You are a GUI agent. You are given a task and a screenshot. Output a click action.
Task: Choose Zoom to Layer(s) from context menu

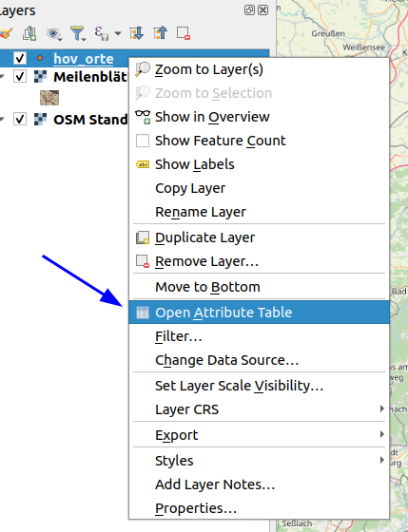coord(259,69)
